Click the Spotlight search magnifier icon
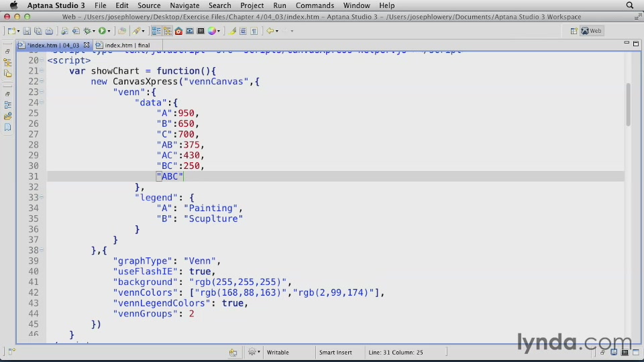 [x=630, y=5]
